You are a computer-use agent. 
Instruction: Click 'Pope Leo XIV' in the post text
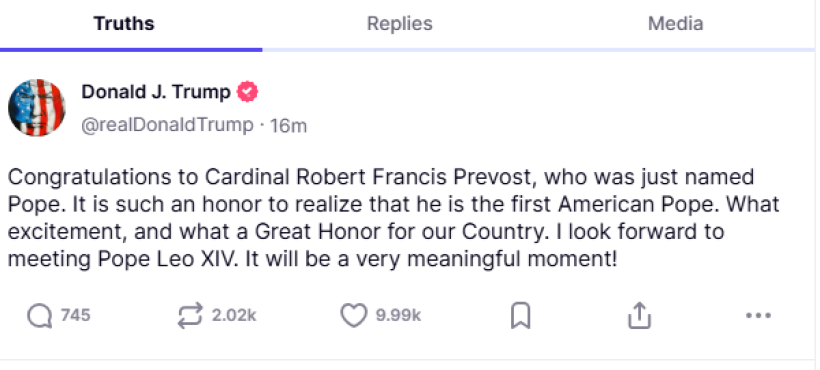[168, 259]
